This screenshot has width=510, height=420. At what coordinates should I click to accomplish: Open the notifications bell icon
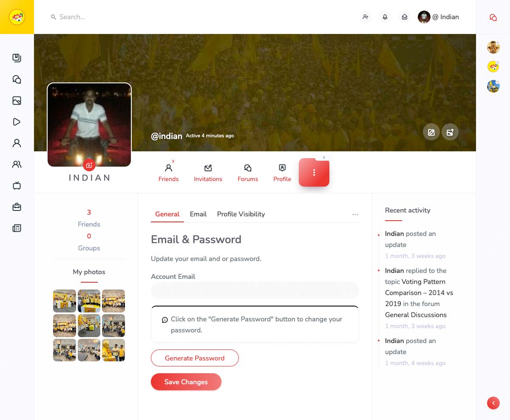[x=385, y=17]
